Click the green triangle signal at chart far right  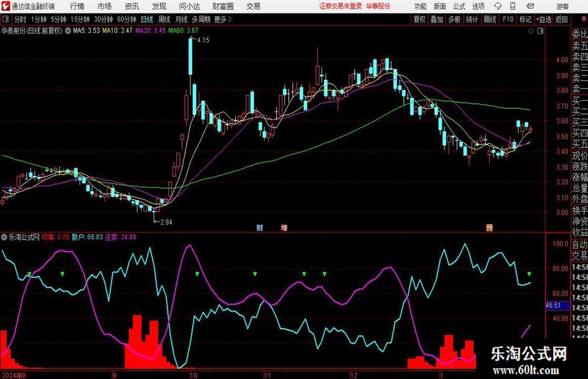click(529, 274)
